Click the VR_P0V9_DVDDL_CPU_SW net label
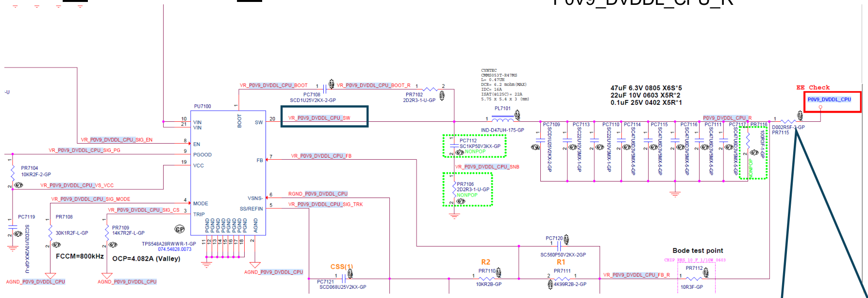This screenshot has height=298, width=868. (x=319, y=118)
